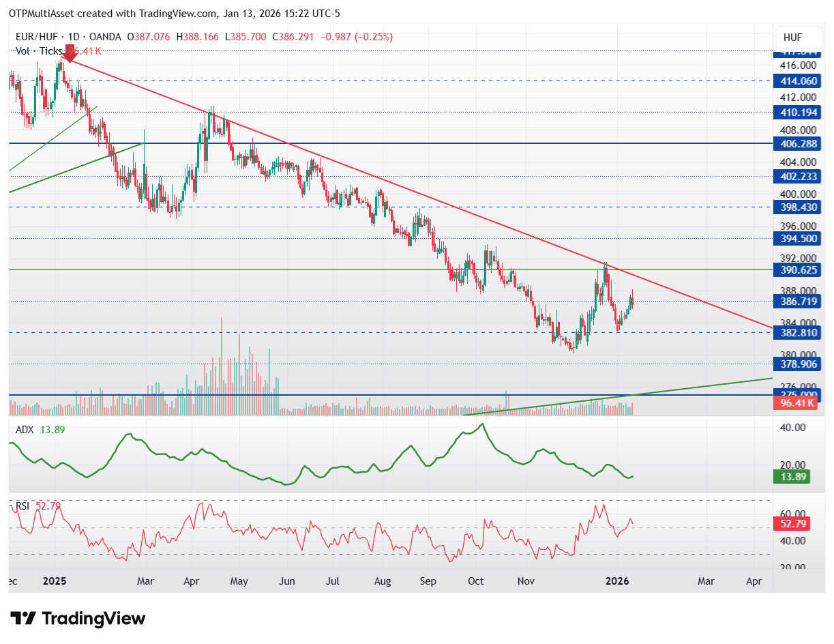Image resolution: width=834 pixels, height=644 pixels.
Task: Click the red 96.41K volume badge on price axis
Action: [x=795, y=403]
